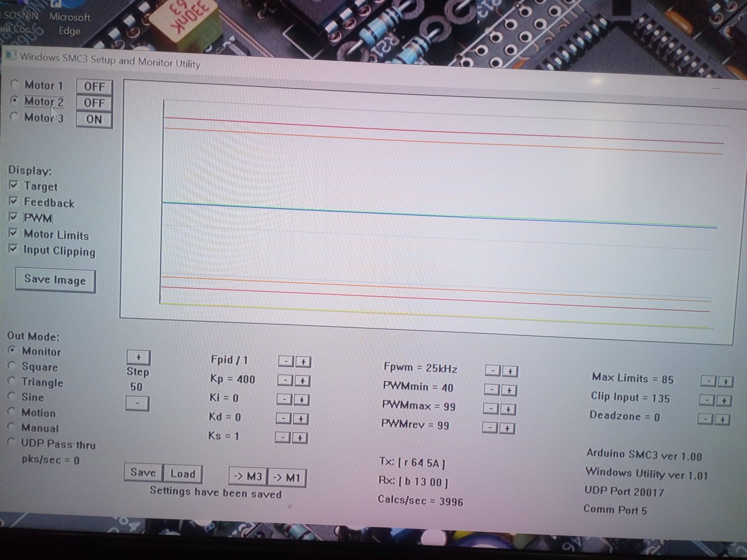This screenshot has width=747, height=560.
Task: Toggle Motor 2 OFF button
Action: (x=94, y=103)
